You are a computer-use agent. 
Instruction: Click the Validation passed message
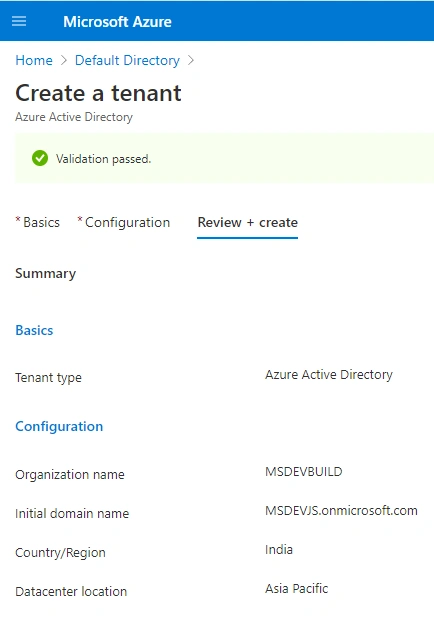click(x=103, y=159)
